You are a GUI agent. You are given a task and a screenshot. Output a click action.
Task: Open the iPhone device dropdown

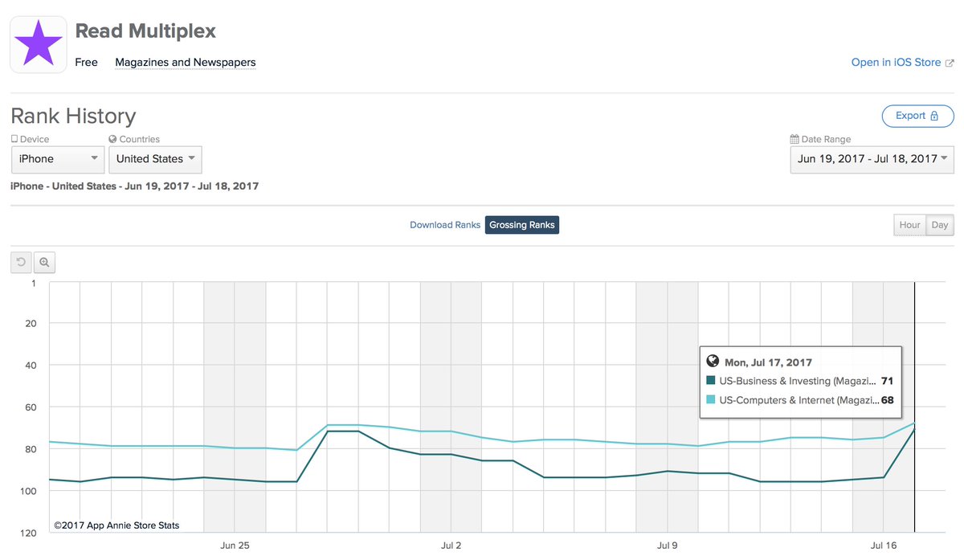point(58,159)
